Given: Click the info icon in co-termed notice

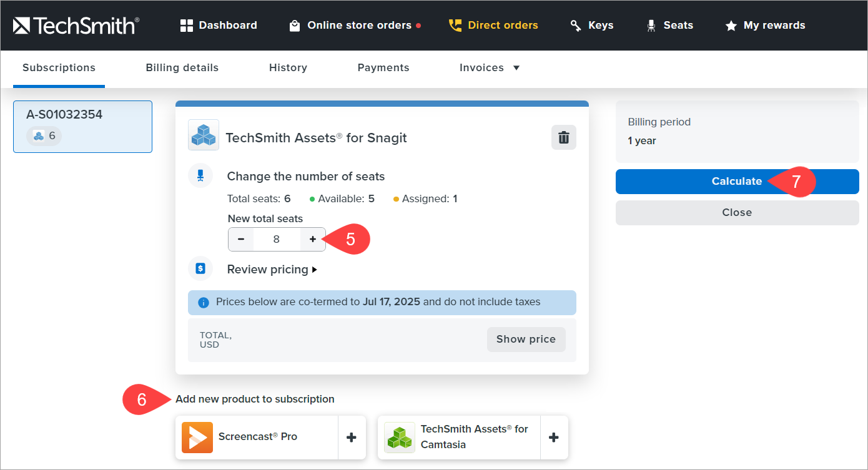Looking at the screenshot, I should pos(204,303).
